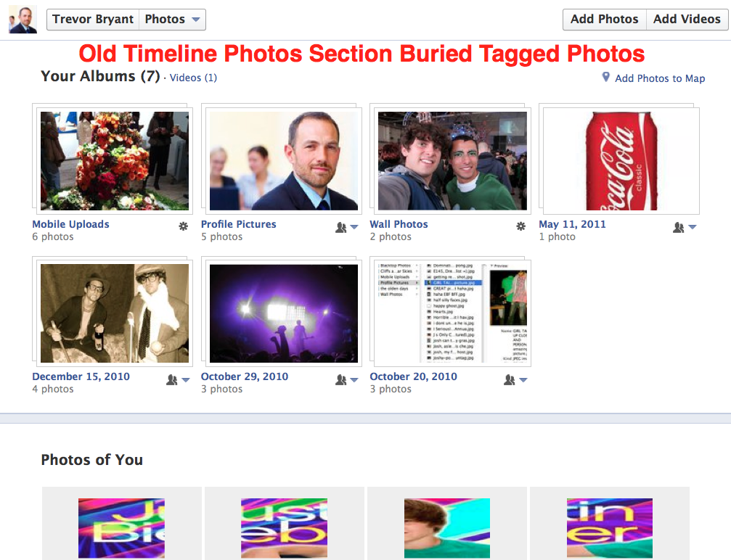Screen dimensions: 731x560
Task: Click the Wall Photos album title
Action: coord(399,224)
